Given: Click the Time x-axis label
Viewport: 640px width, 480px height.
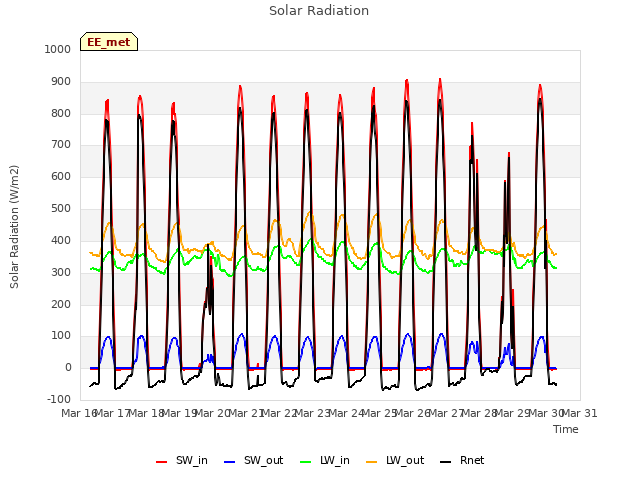Looking at the screenshot, I should click(x=566, y=429).
